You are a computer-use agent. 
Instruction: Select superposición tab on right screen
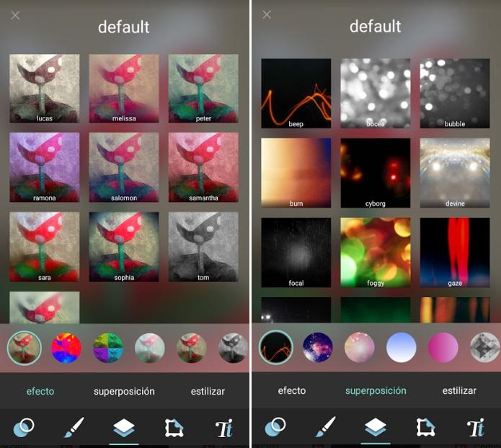(376, 391)
